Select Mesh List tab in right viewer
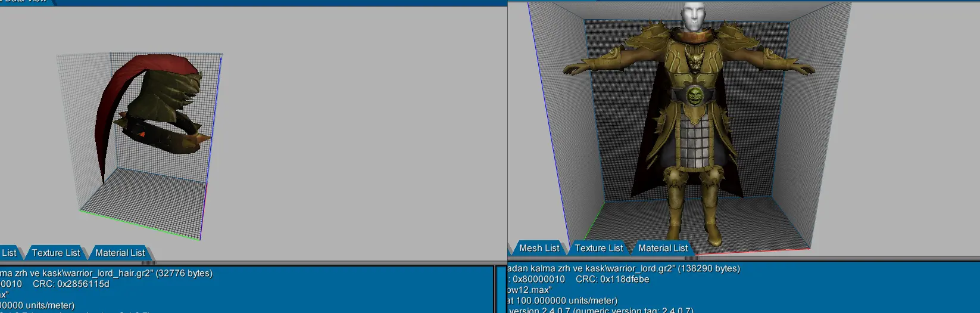 [x=539, y=248]
